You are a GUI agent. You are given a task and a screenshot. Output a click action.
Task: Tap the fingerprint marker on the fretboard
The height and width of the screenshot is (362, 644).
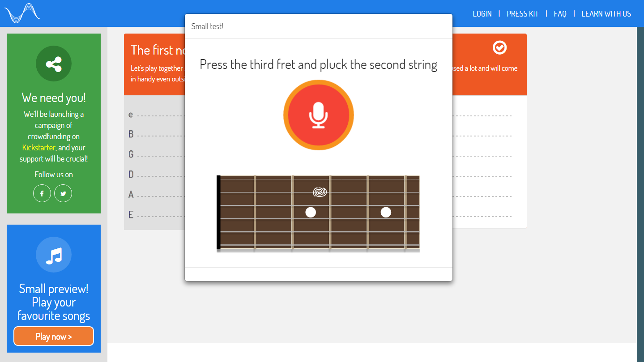point(320,192)
